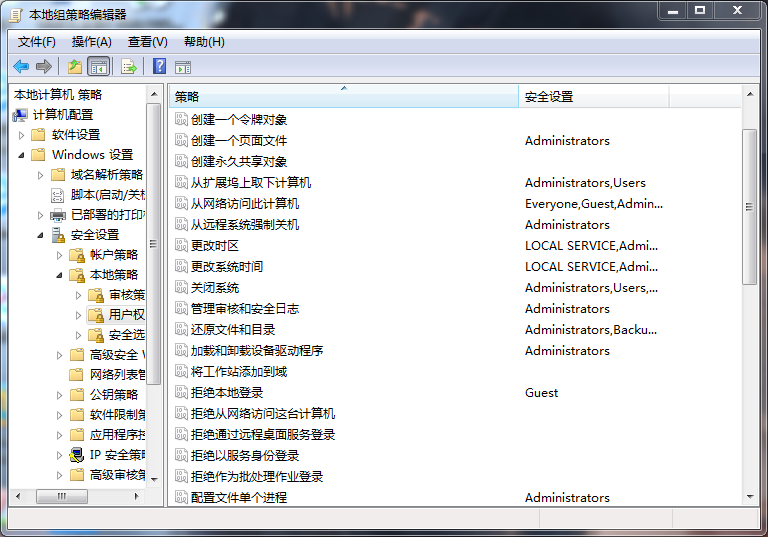Click the title bar app icon
The image size is (768, 537).
point(16,15)
